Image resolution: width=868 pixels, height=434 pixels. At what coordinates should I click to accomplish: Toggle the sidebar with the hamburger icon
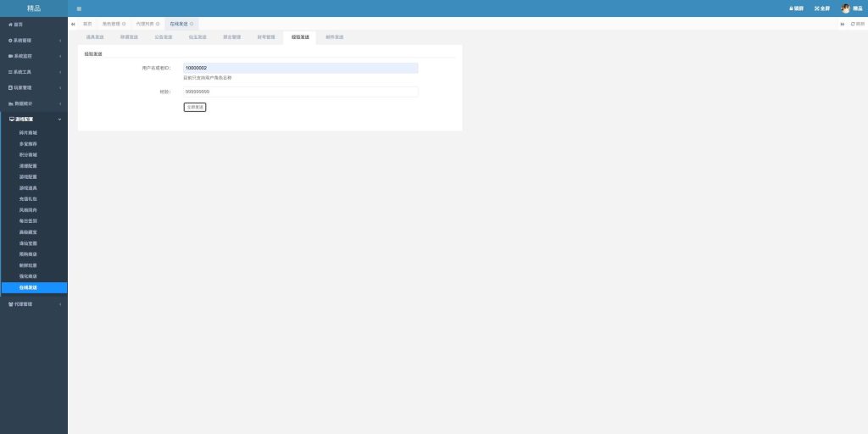(79, 8)
